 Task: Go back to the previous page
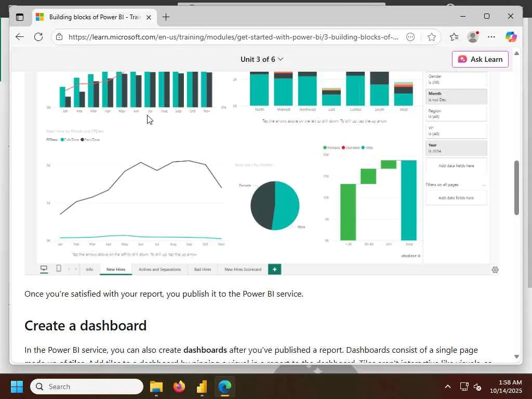(20, 37)
